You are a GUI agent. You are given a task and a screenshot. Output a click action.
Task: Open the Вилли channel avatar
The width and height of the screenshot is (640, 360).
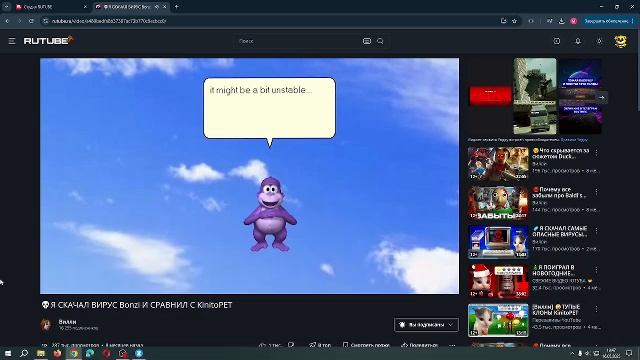point(46,324)
